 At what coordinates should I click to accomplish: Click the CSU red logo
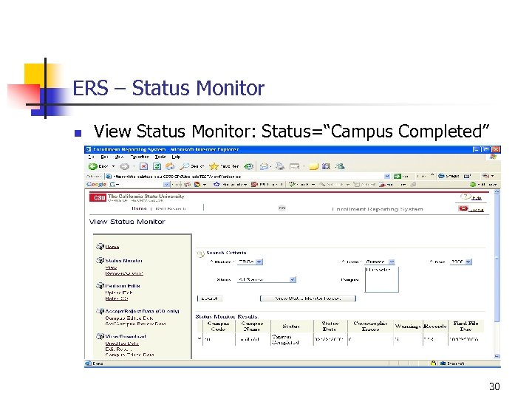pos(98,197)
